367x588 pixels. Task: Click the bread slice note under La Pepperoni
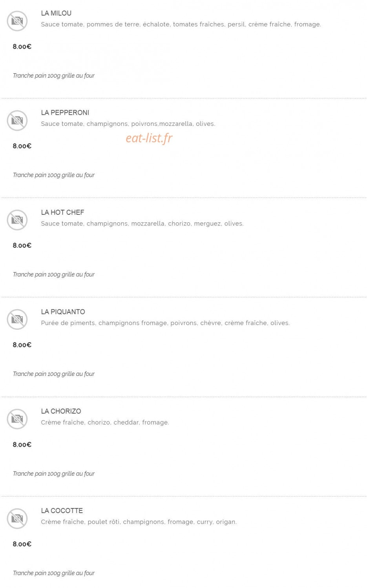tap(54, 175)
